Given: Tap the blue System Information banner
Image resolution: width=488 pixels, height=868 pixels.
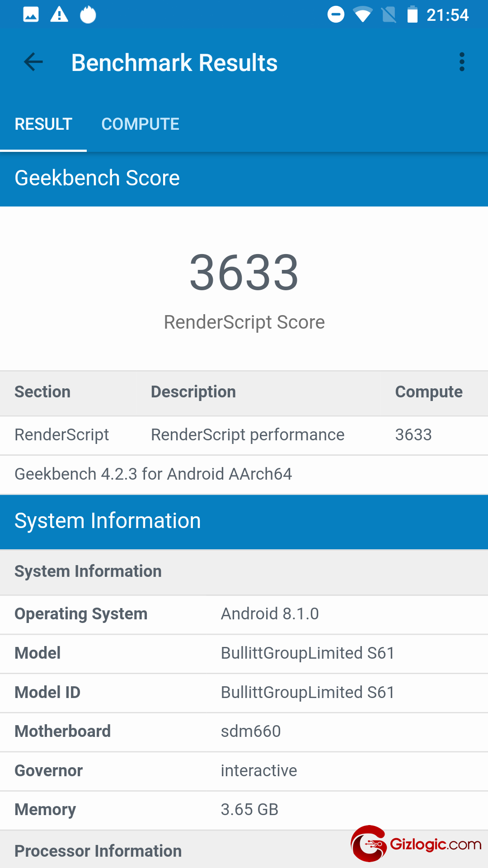Looking at the screenshot, I should click(x=244, y=522).
